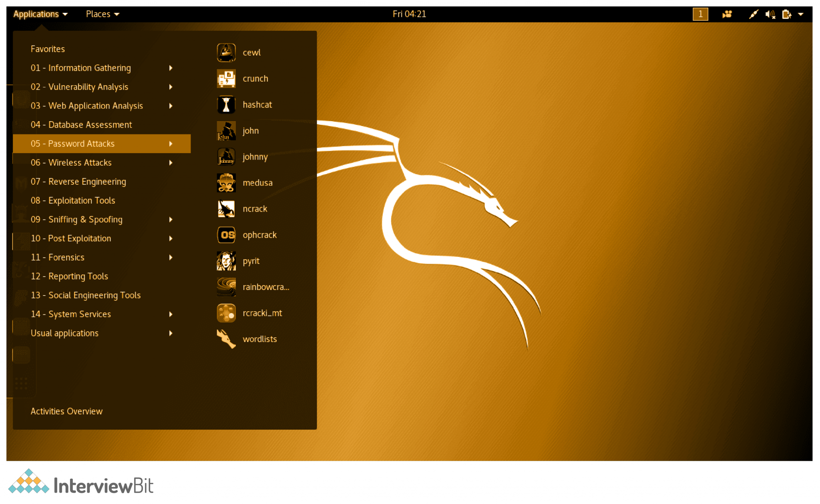Open the ophcrack tool
This screenshot has height=504, width=820.
click(x=259, y=235)
